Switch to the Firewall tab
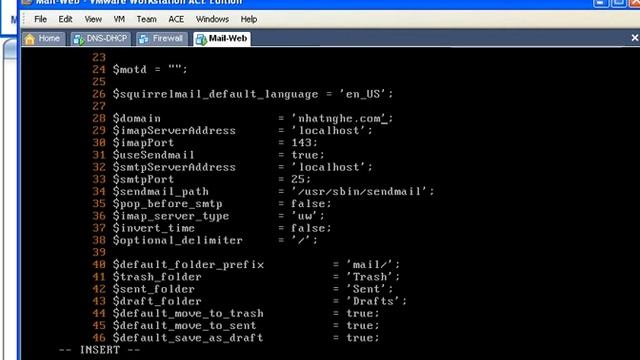Screen dimensions: 640x360 [162, 39]
